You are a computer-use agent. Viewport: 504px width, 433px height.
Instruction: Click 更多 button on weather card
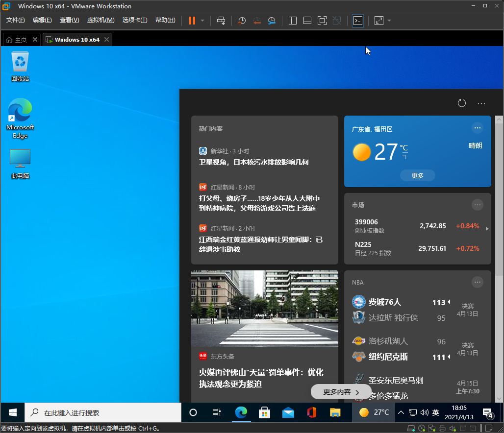coord(417,175)
